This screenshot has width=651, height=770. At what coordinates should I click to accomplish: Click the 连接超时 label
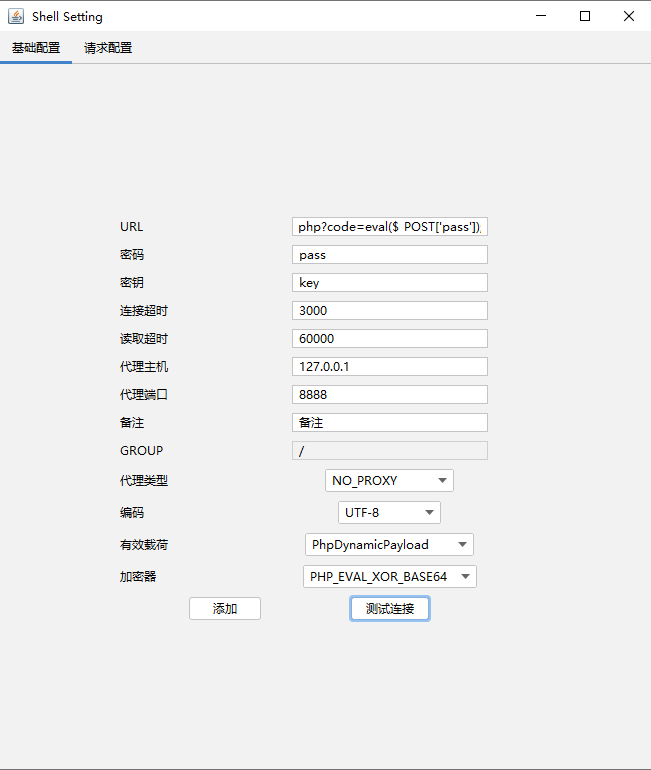tap(144, 310)
